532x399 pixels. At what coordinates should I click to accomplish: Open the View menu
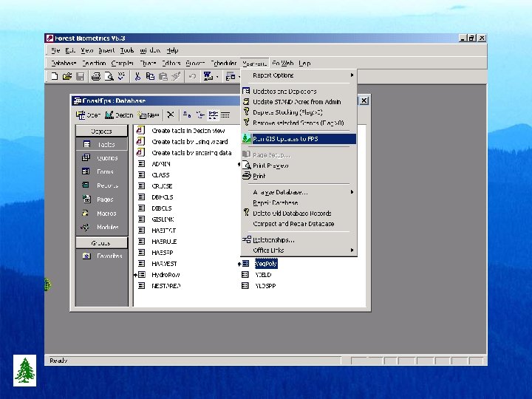[87, 50]
